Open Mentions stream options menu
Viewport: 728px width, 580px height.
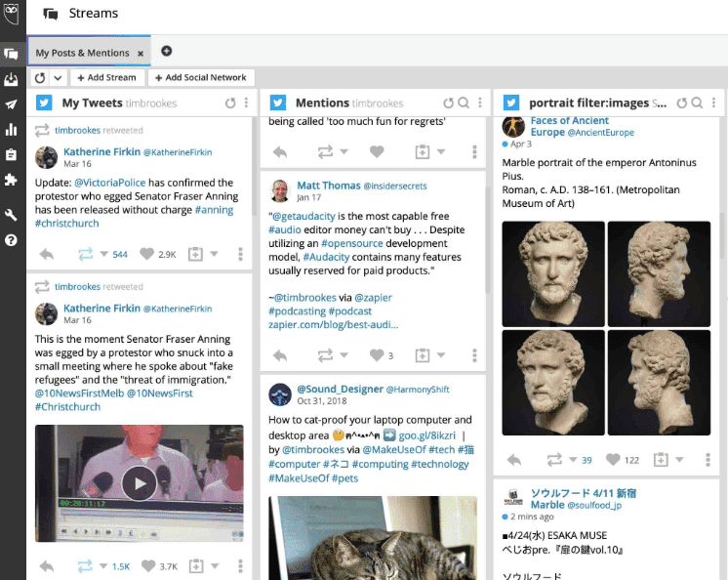coord(479,103)
